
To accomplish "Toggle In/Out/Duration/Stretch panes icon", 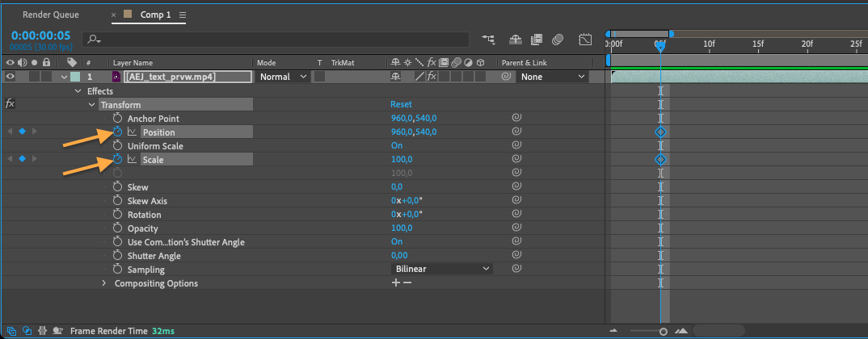I will (x=42, y=331).
